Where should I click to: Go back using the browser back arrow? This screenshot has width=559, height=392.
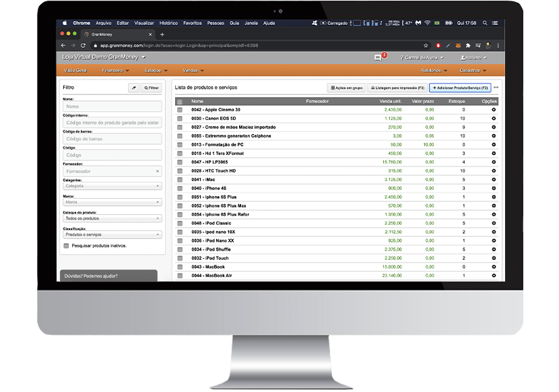pos(63,46)
